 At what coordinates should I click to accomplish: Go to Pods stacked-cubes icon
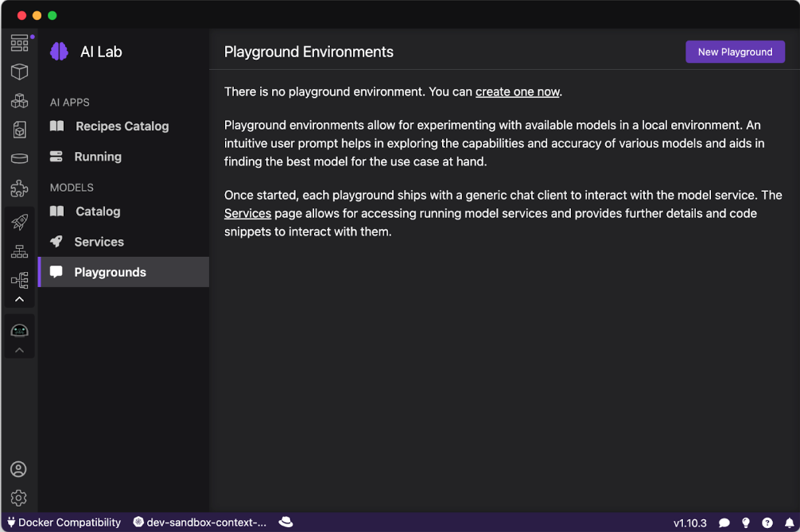tap(19, 101)
